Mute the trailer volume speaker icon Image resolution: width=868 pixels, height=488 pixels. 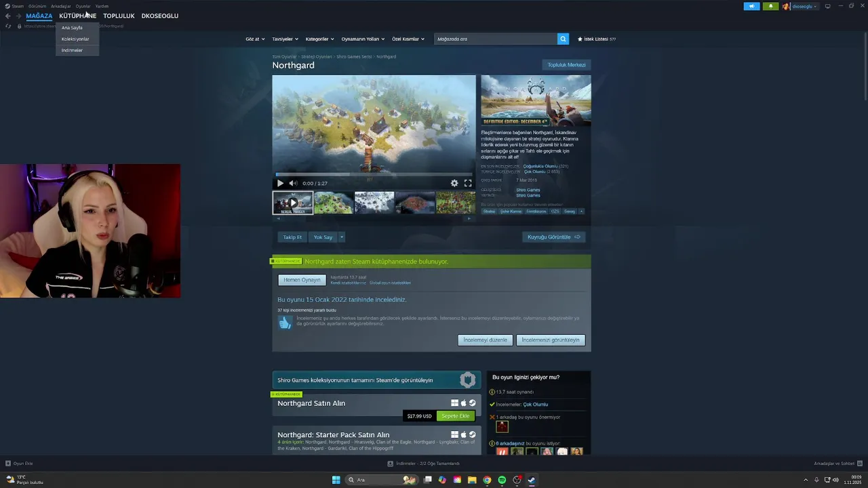(293, 183)
